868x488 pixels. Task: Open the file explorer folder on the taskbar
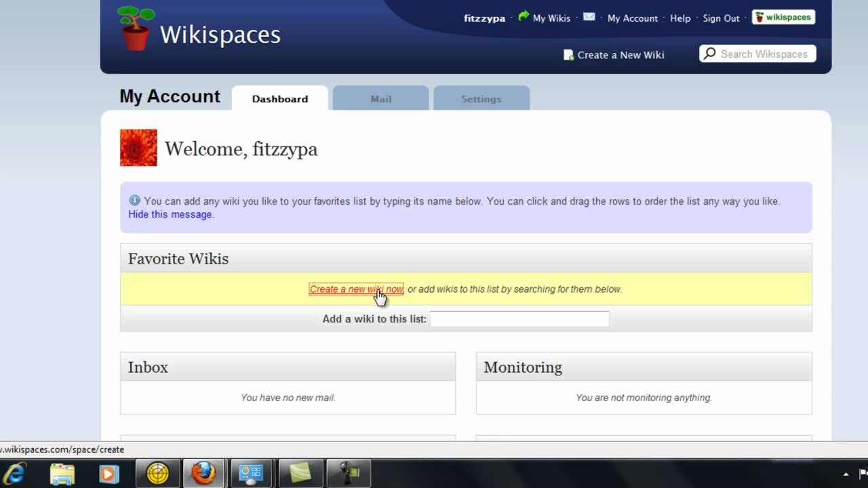tap(62, 473)
